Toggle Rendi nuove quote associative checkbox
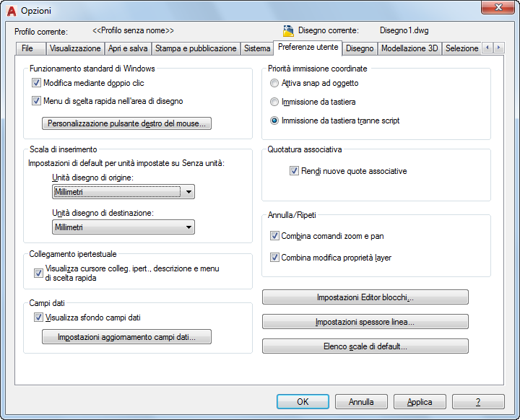This screenshot has height=420, width=520. (x=294, y=171)
